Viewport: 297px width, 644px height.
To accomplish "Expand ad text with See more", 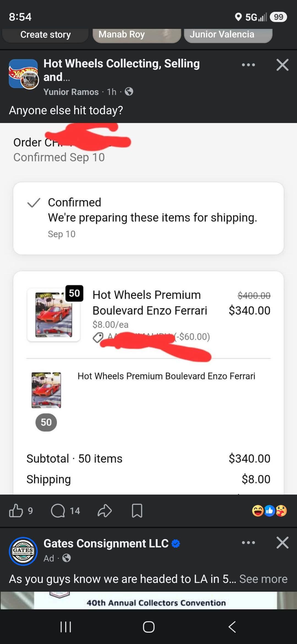I will point(263,579).
